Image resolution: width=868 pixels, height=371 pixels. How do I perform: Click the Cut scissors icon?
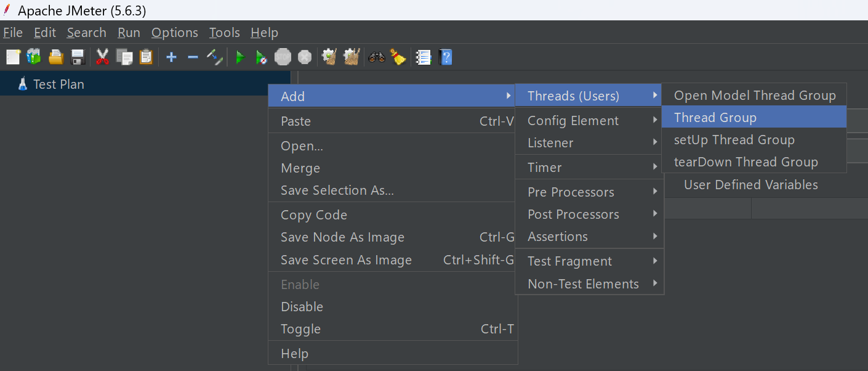tap(102, 57)
